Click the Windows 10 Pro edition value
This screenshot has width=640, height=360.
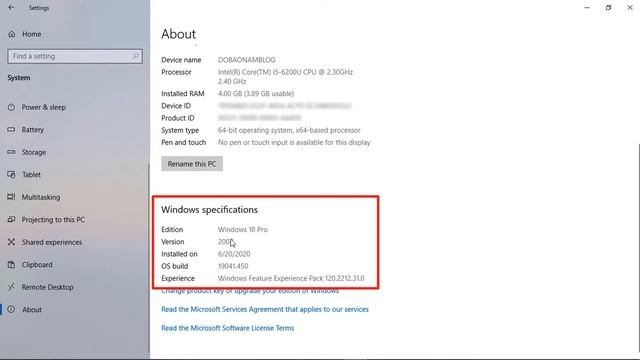(x=242, y=229)
